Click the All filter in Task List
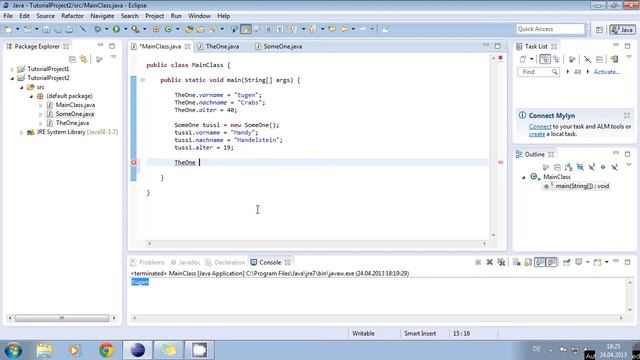 (x=577, y=72)
